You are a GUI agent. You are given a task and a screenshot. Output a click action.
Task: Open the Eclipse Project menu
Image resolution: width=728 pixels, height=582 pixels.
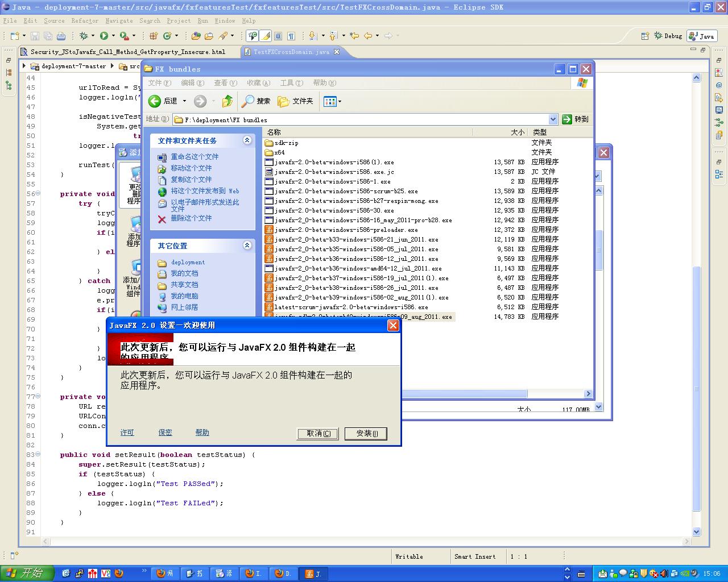(179, 20)
